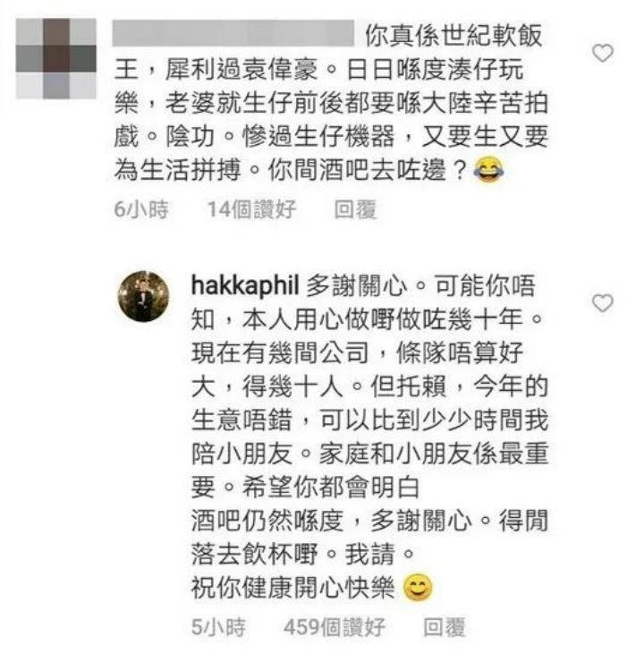Click the 多謝關心 text next to hakkaphil
644x662 pixels.
tap(357, 285)
